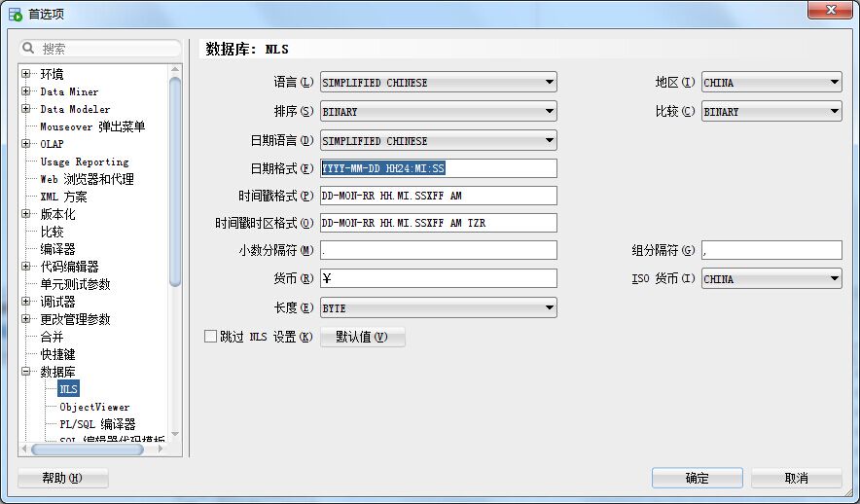Open the 排序 dropdown

439,111
